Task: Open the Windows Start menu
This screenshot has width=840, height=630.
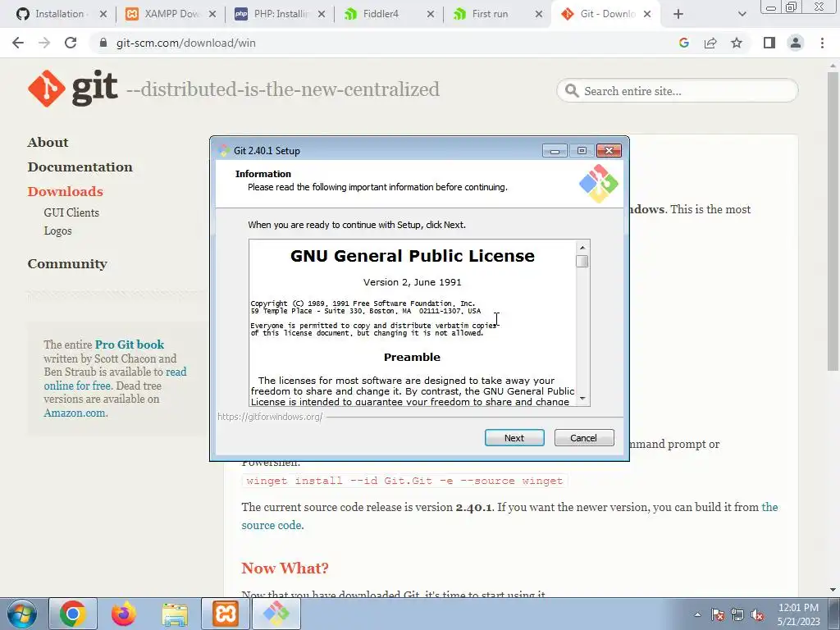Action: click(x=22, y=614)
